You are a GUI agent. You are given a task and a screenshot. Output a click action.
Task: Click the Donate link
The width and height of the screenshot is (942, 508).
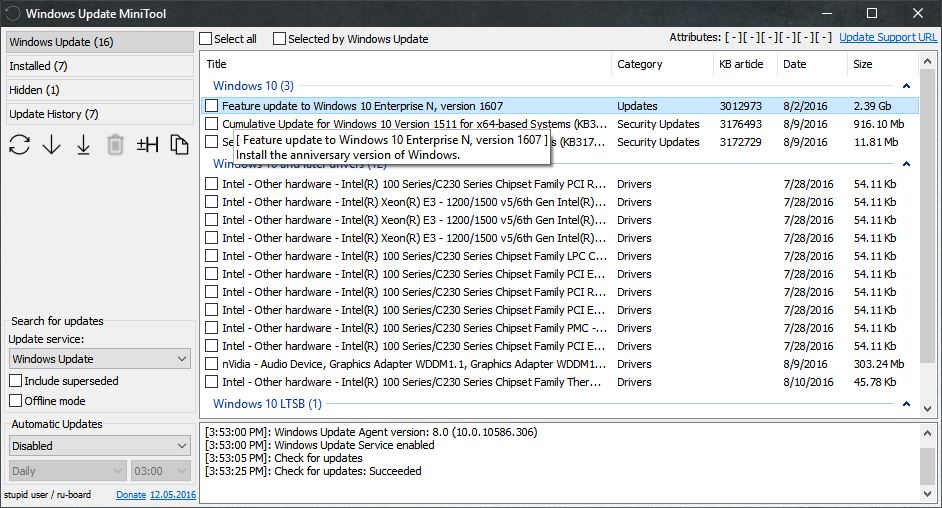point(131,495)
